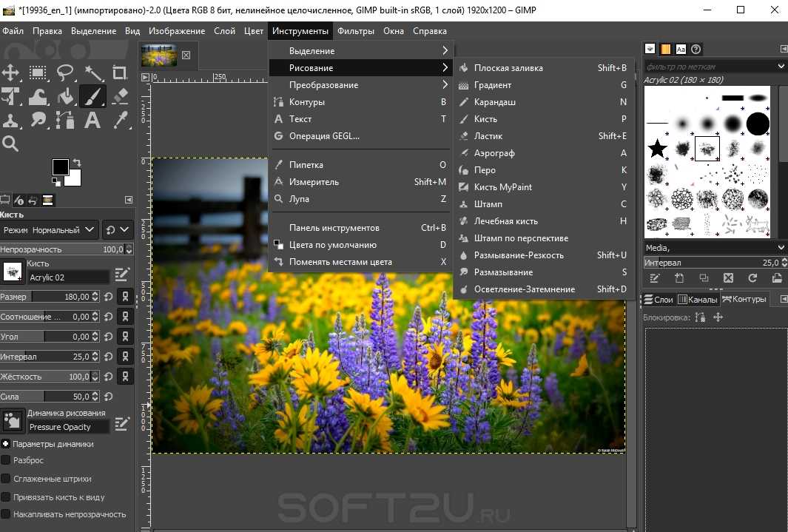788x532 pixels.
Task: Select the Bucket Fill tool in toolbox
Action: [x=65, y=96]
